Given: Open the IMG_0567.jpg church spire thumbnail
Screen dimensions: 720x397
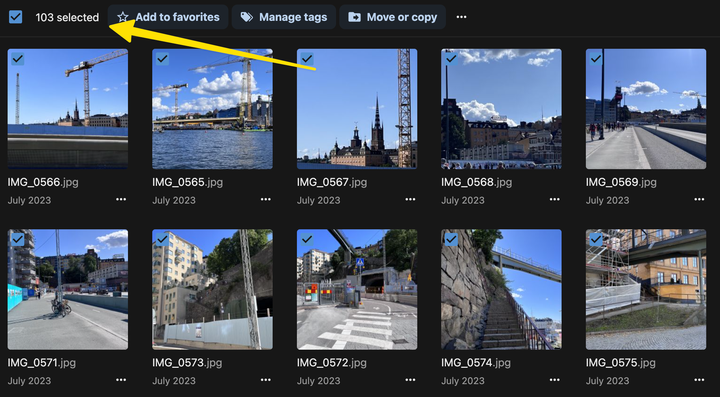Looking at the screenshot, I should coord(357,109).
